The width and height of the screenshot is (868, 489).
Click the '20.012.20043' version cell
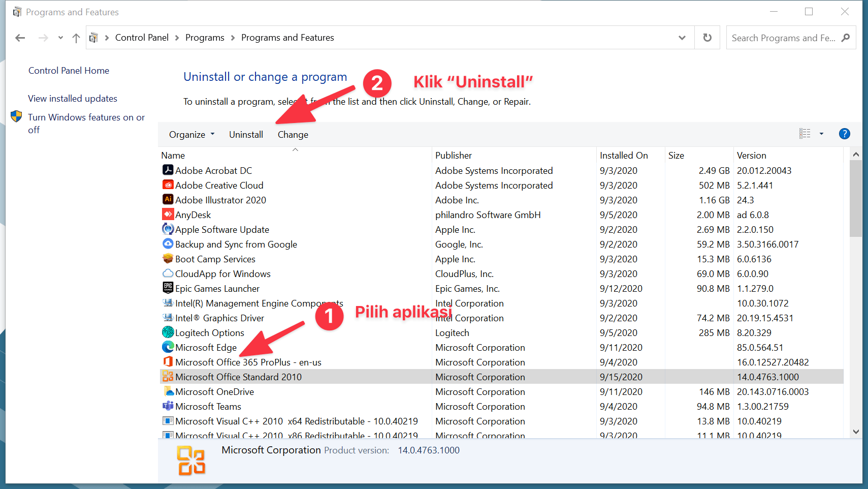point(764,171)
